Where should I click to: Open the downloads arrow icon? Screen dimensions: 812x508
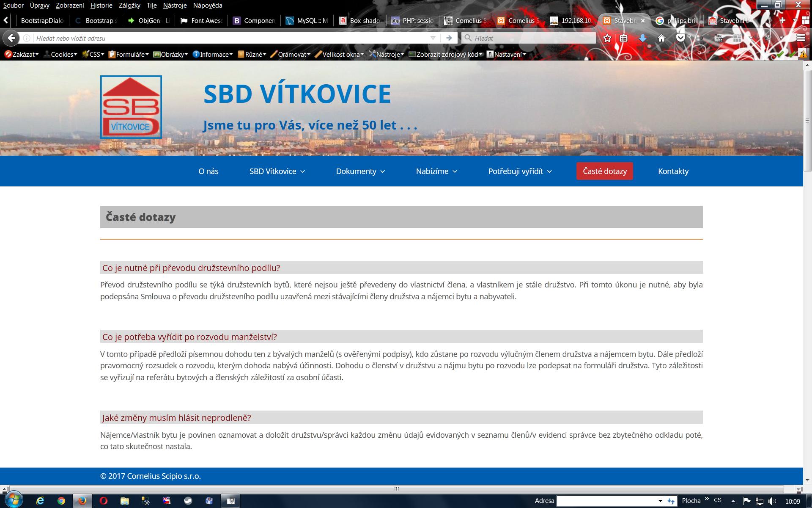[642, 38]
